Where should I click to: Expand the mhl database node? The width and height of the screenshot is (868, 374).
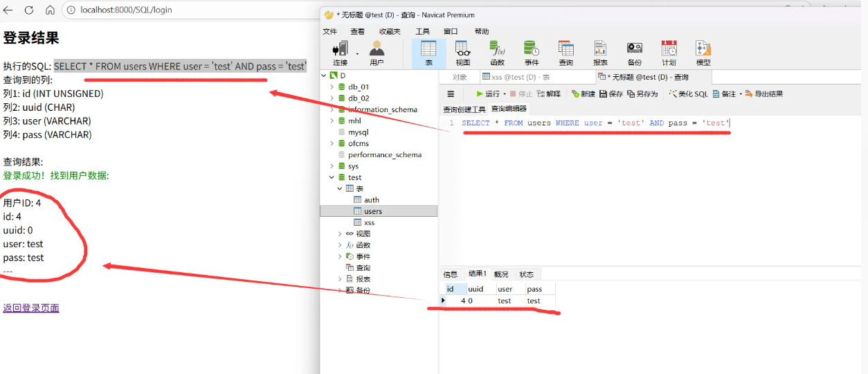tap(332, 121)
